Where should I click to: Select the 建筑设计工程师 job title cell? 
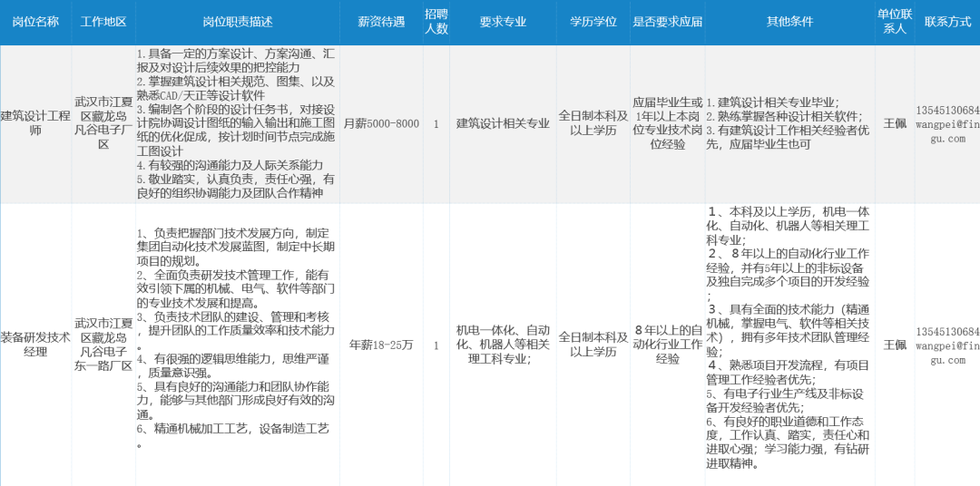pyautogui.click(x=35, y=123)
